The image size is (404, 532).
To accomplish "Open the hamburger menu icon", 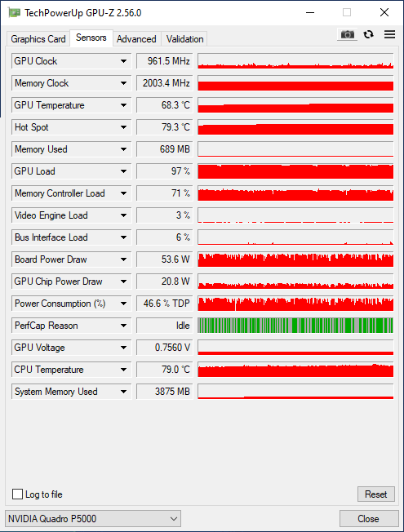I will point(389,34).
